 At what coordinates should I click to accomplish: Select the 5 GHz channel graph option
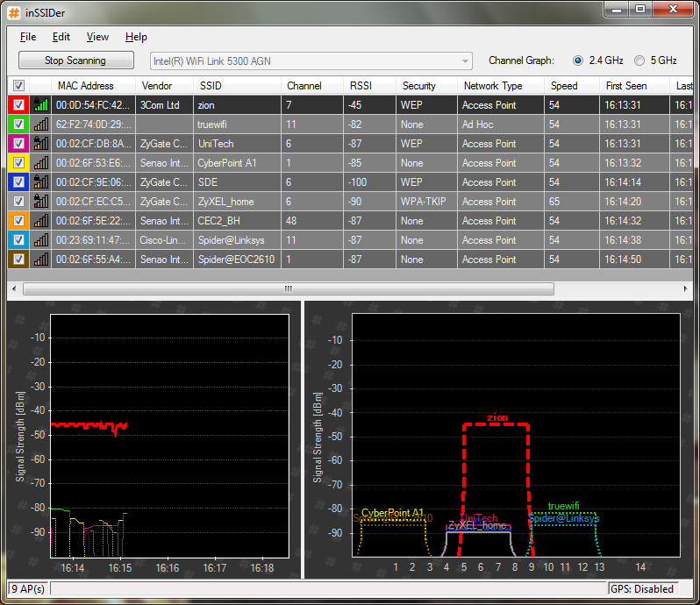tap(639, 60)
